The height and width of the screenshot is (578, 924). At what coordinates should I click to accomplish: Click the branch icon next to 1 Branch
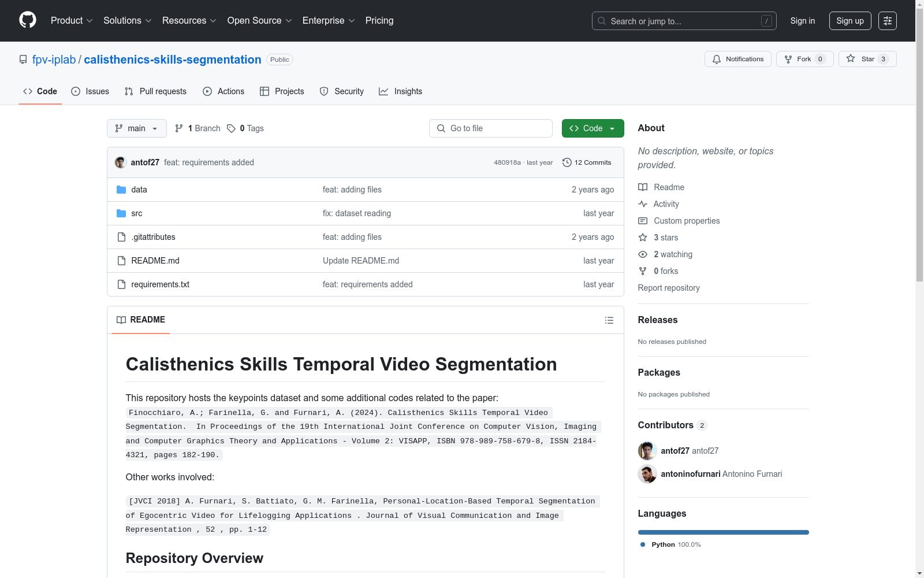[x=179, y=128]
